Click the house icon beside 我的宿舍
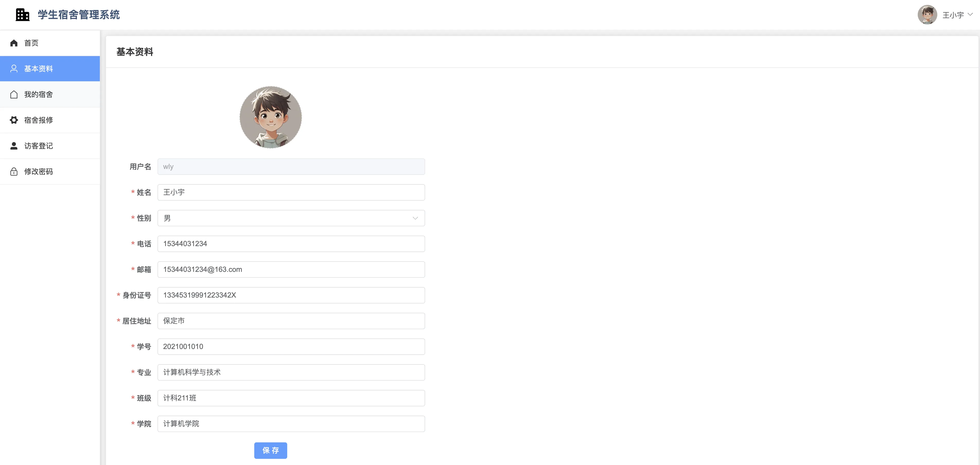980x465 pixels. (x=14, y=95)
